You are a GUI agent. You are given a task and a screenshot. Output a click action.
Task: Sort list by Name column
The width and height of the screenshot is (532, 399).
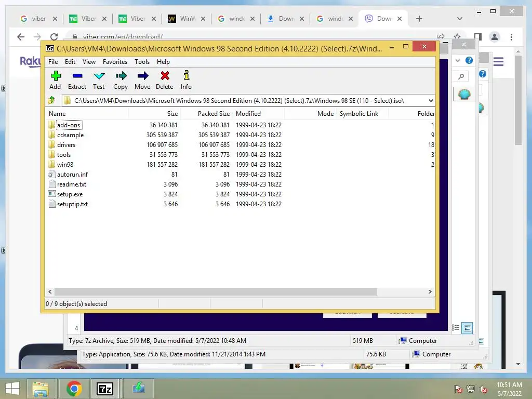click(x=87, y=114)
